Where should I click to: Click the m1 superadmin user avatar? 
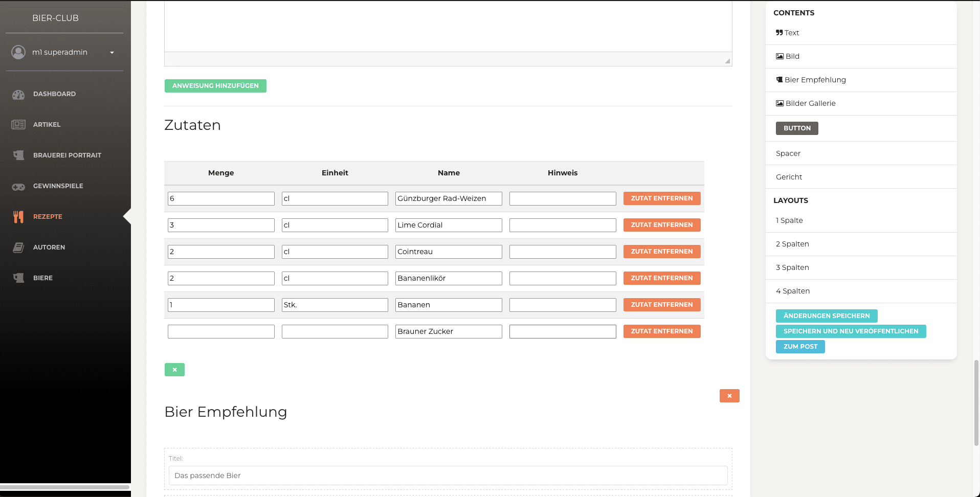[18, 52]
